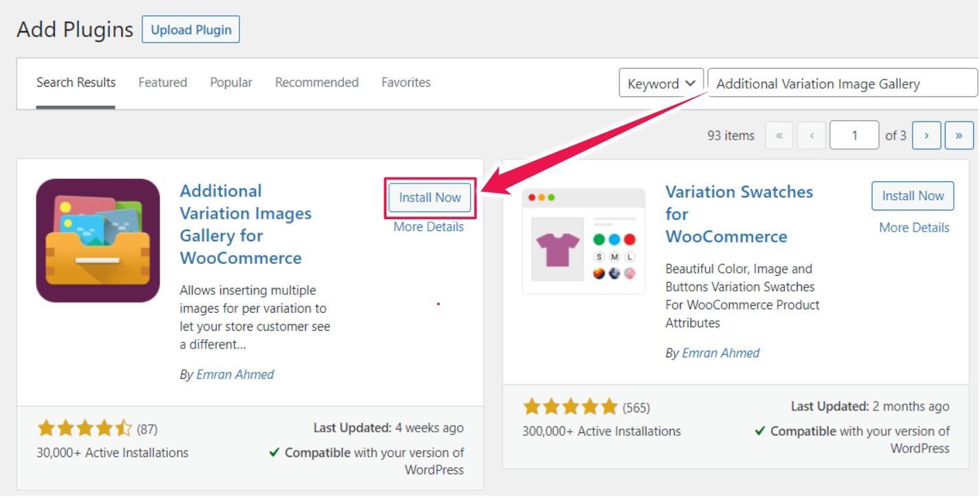The height and width of the screenshot is (497, 980).
Task: Install Additional Variation Images Gallery plugin
Action: point(430,197)
